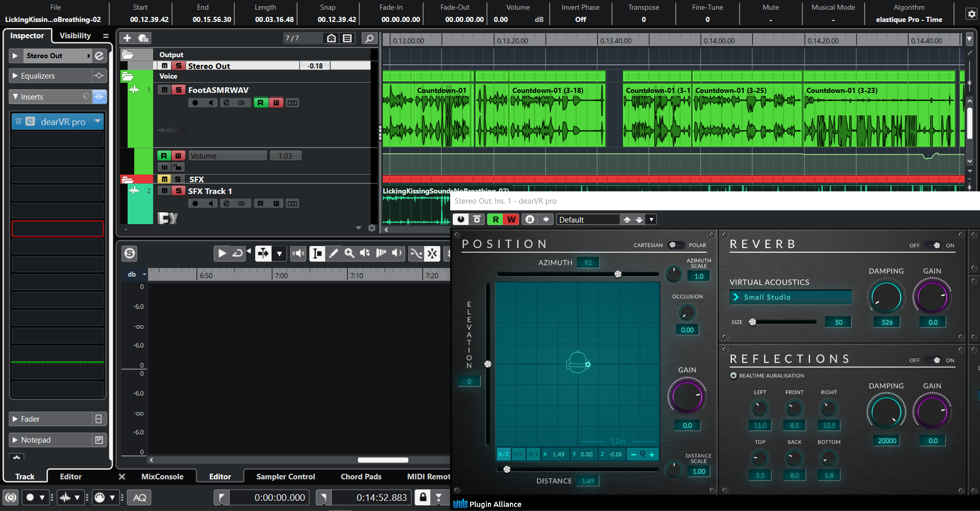Click the right locator flag icon

[x=324, y=497]
